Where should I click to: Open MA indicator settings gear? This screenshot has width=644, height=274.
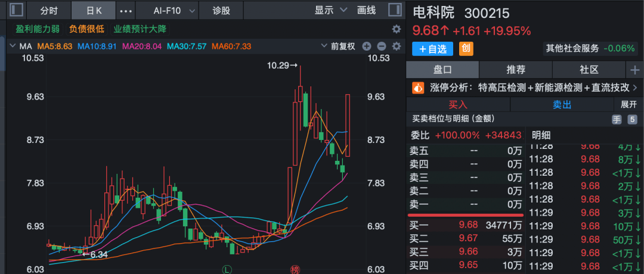click(x=395, y=46)
